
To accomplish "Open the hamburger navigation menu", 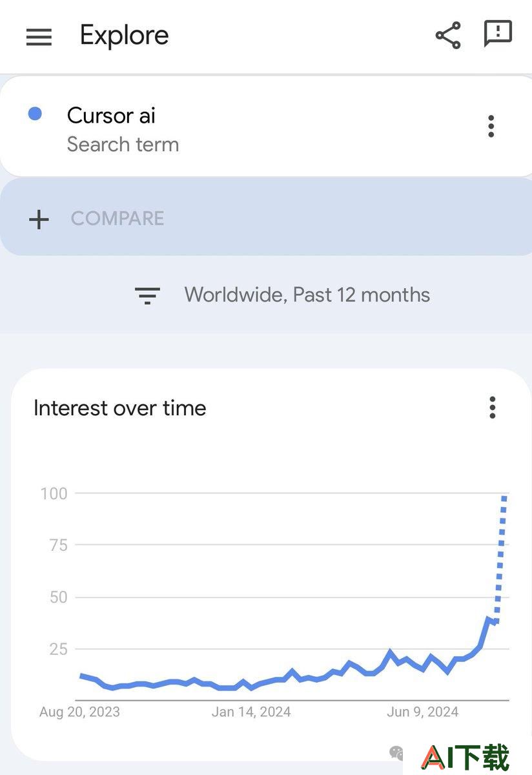I will 39,37.
